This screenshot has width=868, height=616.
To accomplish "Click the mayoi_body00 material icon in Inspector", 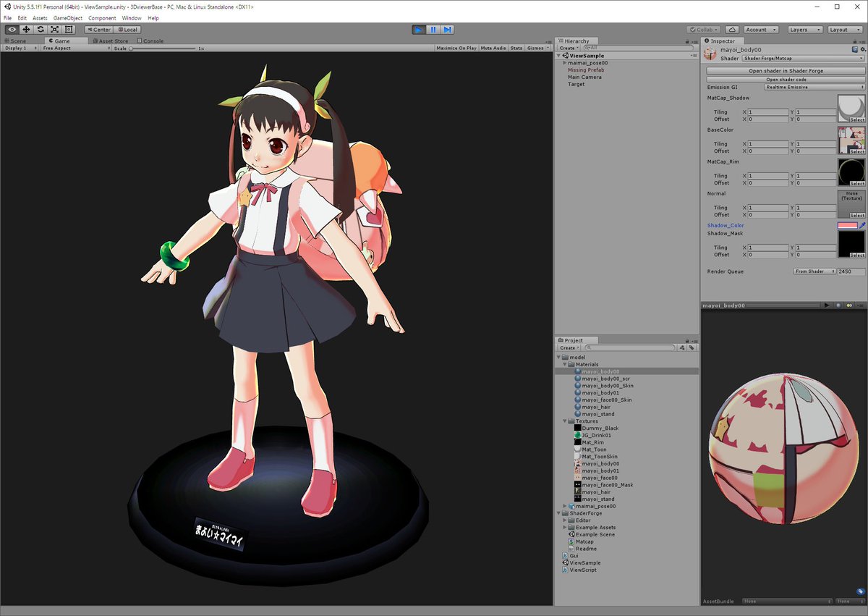I will coord(711,54).
